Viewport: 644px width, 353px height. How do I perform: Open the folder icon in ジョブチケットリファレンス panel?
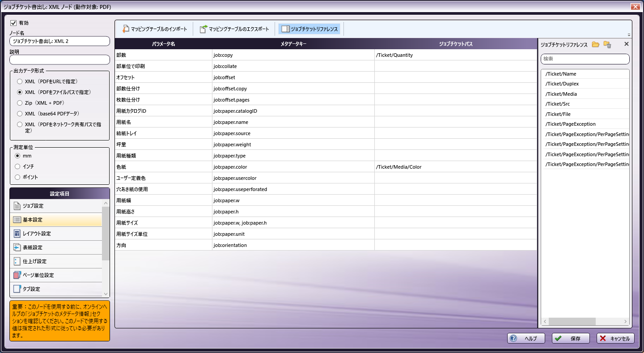[x=595, y=44]
